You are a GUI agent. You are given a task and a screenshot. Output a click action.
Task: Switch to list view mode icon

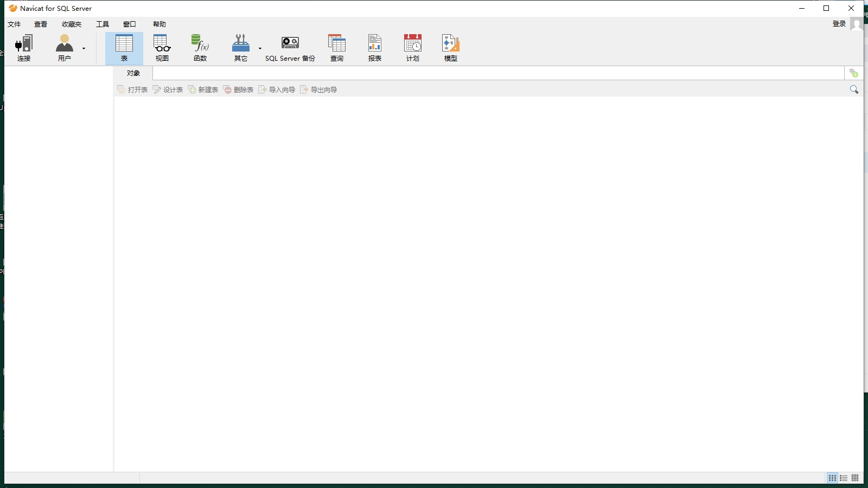[x=832, y=478]
